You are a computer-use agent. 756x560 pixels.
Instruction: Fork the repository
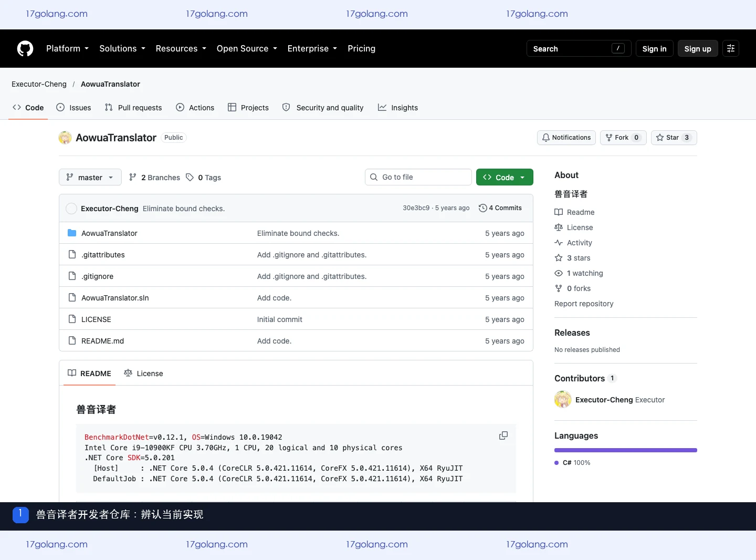(x=623, y=138)
